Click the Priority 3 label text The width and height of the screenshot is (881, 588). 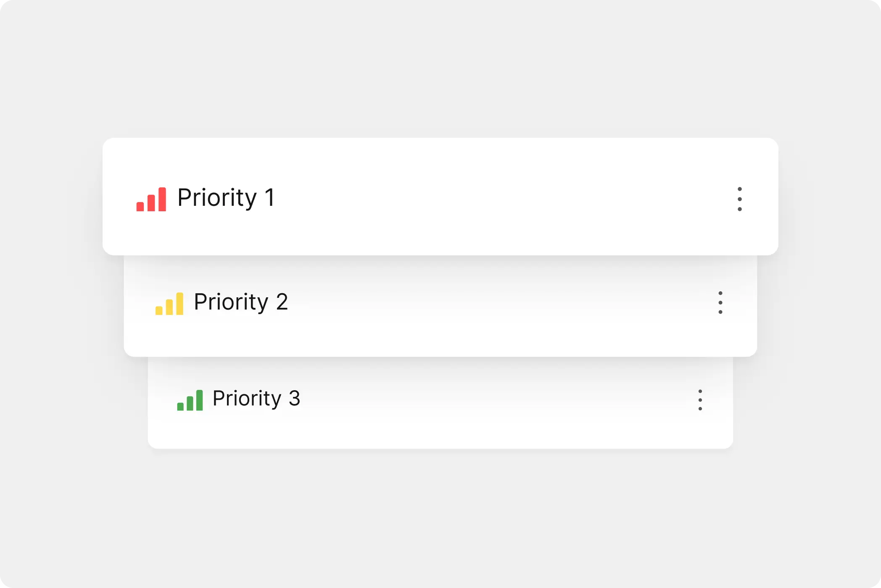[256, 399]
